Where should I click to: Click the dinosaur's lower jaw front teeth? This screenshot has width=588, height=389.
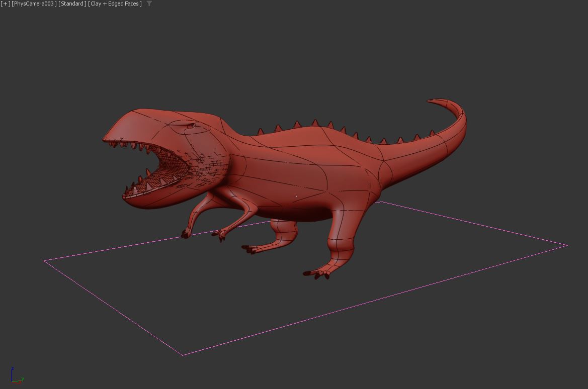pyautogui.click(x=134, y=189)
